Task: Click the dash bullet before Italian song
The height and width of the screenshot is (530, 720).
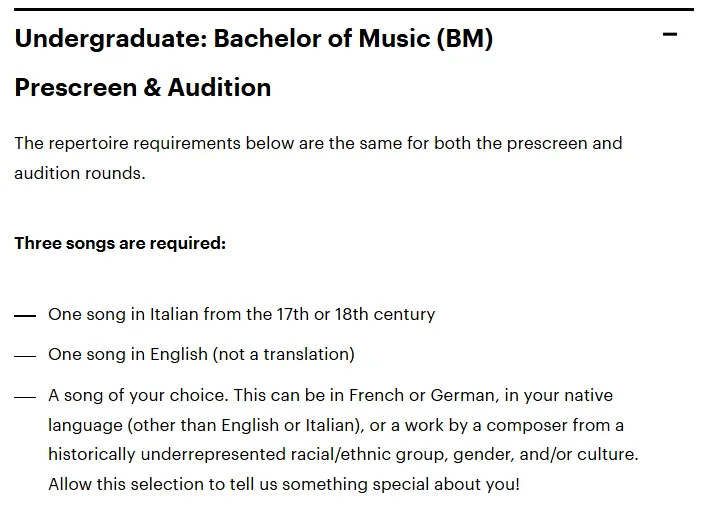Action: point(25,316)
